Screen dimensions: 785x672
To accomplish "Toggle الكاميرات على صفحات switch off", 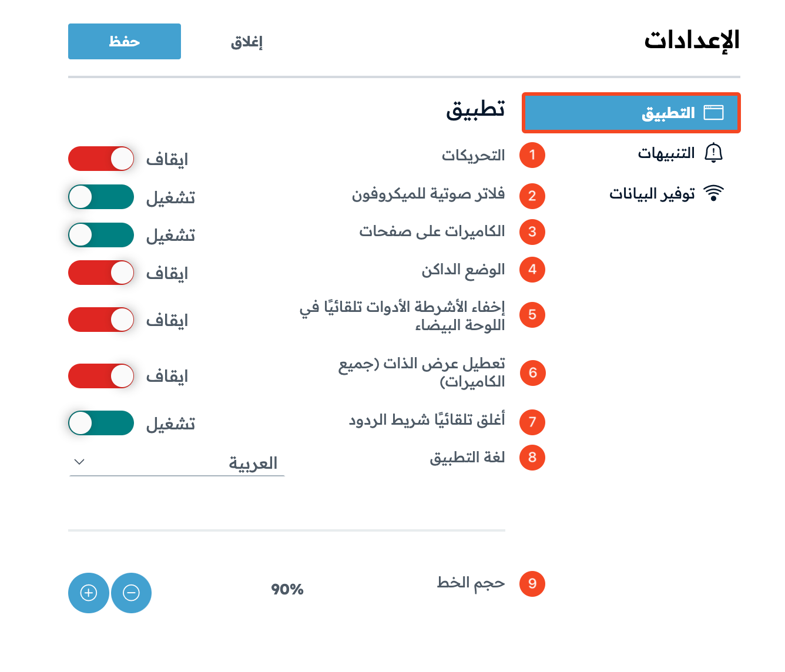I will [101, 235].
